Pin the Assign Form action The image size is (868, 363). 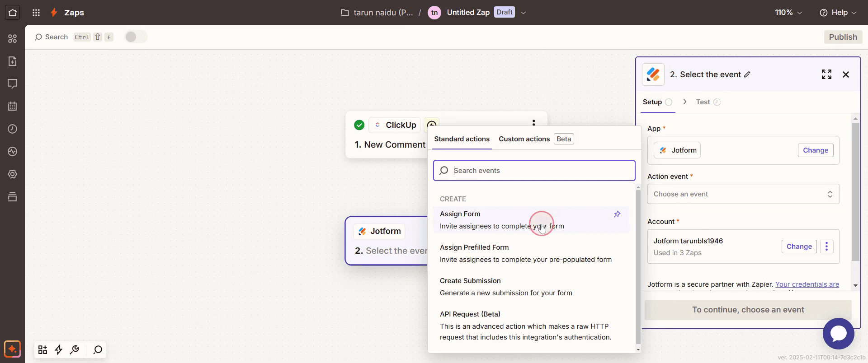pos(617,214)
